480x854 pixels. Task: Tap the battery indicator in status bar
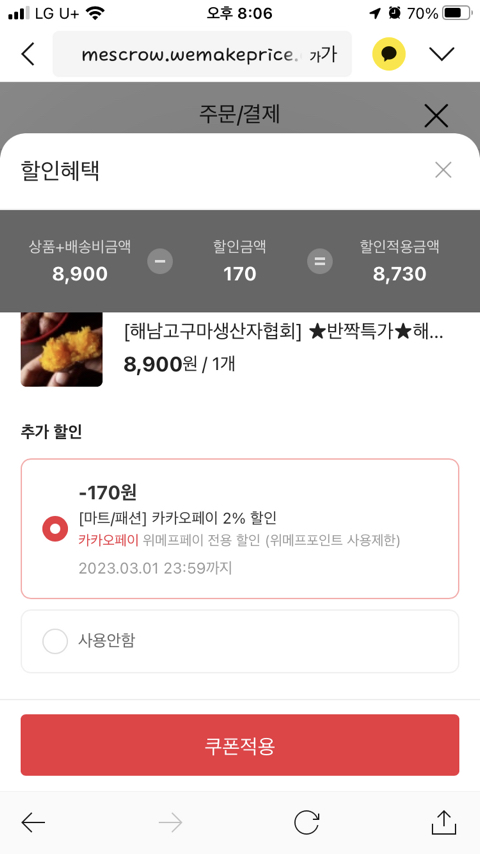coord(456,13)
